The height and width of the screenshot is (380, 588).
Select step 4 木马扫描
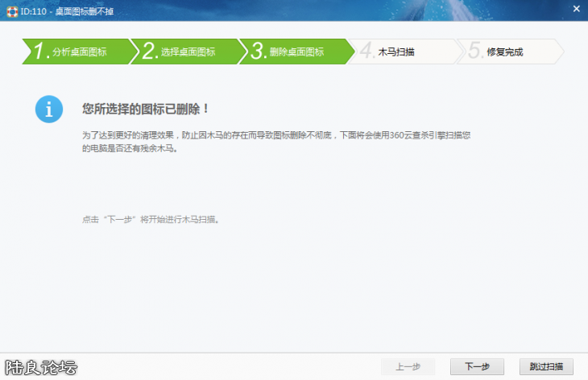(405, 52)
